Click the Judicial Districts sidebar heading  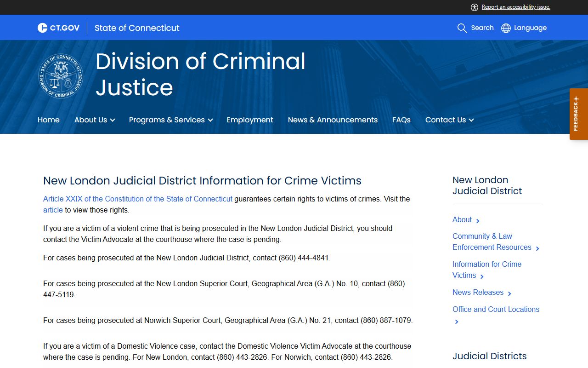tap(490, 356)
